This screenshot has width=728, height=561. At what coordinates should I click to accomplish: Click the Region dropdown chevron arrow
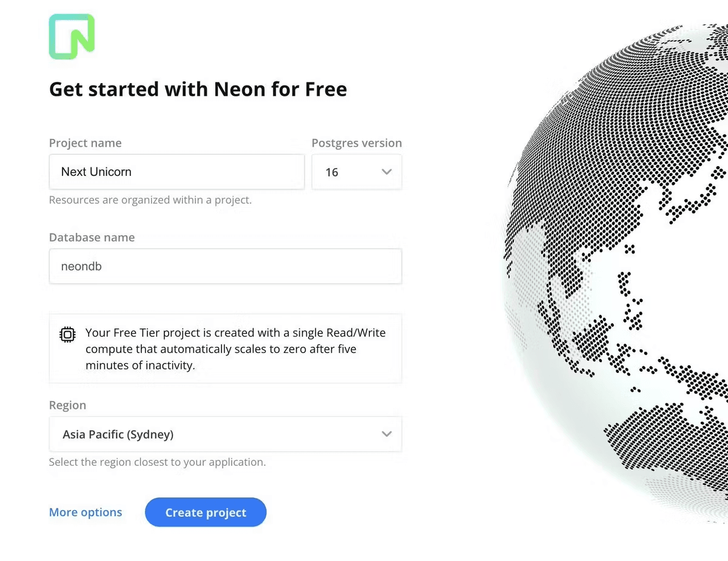click(x=386, y=434)
